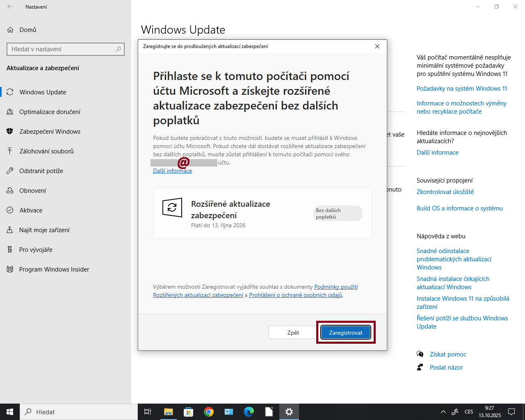
Task: Click the Získat pomoc chat icon
Action: click(x=420, y=354)
